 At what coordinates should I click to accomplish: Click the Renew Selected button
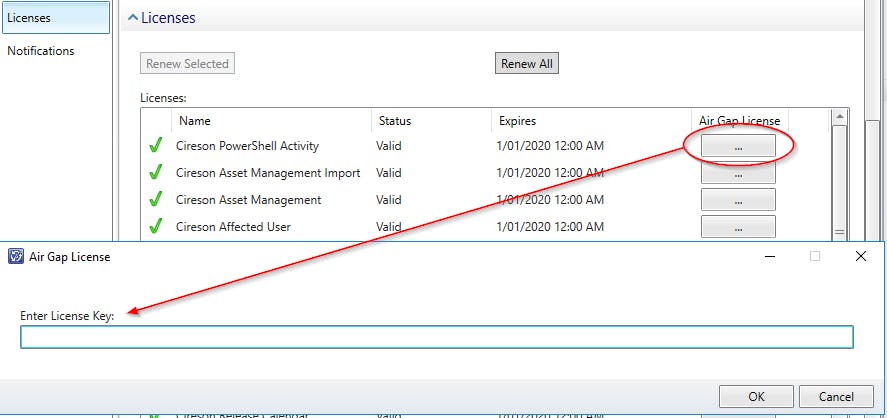click(187, 64)
